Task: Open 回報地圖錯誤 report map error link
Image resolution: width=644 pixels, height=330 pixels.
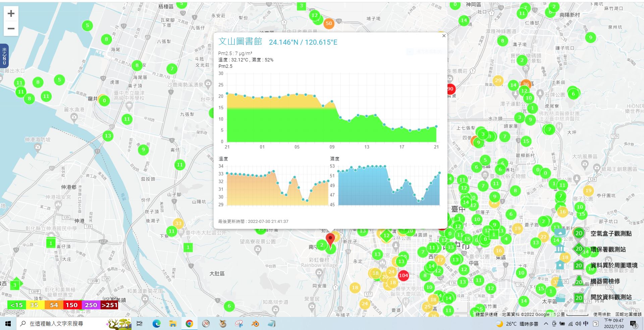Action: coord(629,315)
